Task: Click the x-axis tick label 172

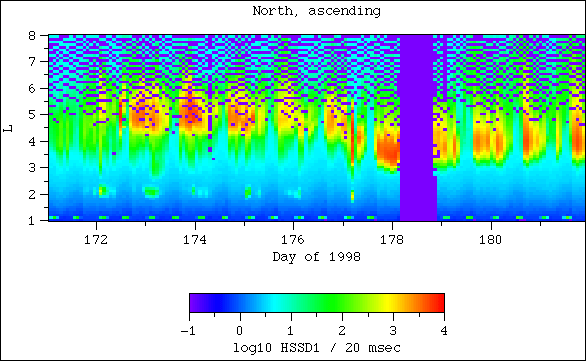Action: pos(96,240)
